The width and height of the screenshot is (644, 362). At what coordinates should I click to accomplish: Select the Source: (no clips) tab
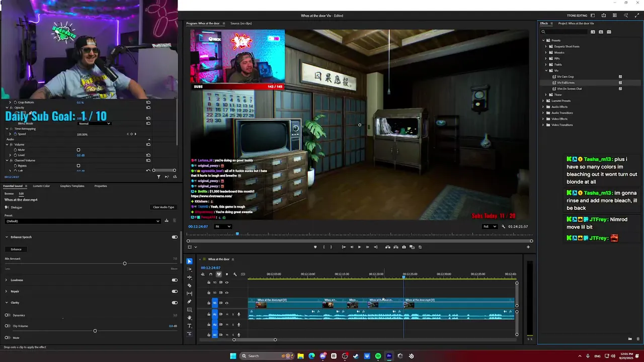241,24
